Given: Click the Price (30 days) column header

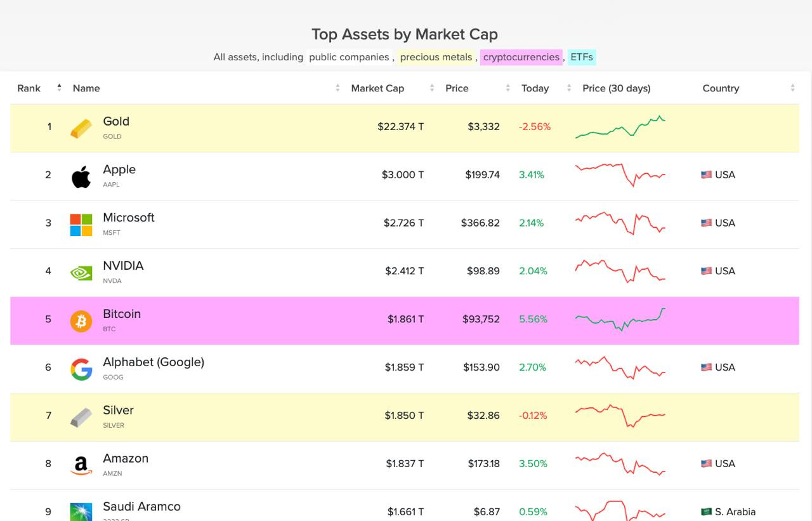Looking at the screenshot, I should pyautogui.click(x=617, y=88).
